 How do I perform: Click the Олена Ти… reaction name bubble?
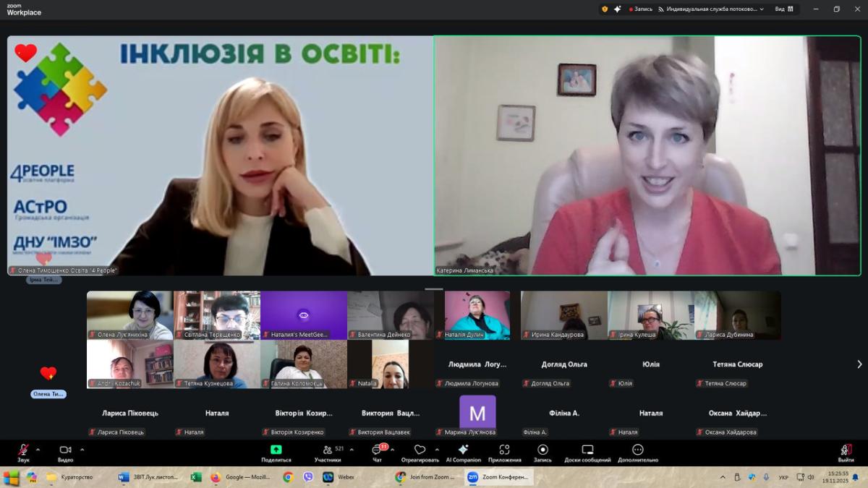pyautogui.click(x=48, y=394)
